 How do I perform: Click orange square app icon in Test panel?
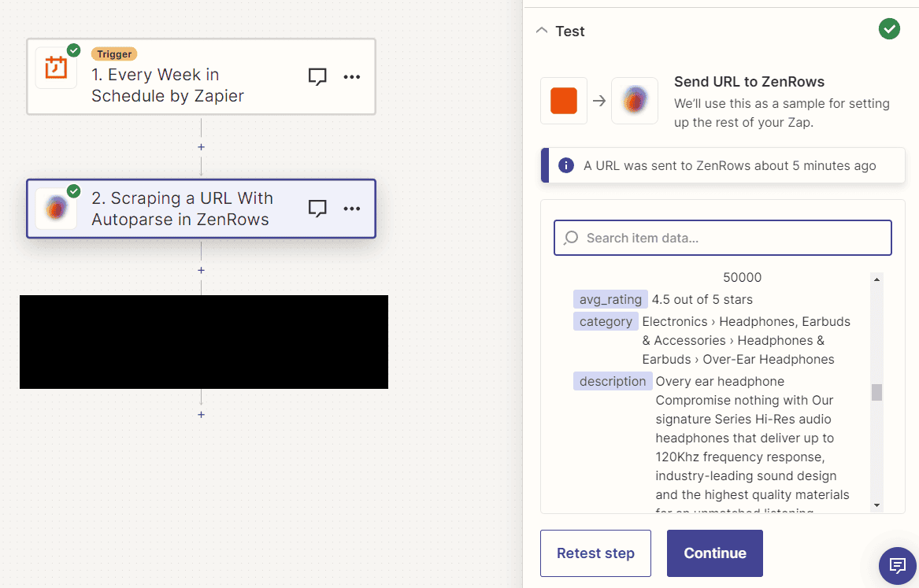coord(564,101)
